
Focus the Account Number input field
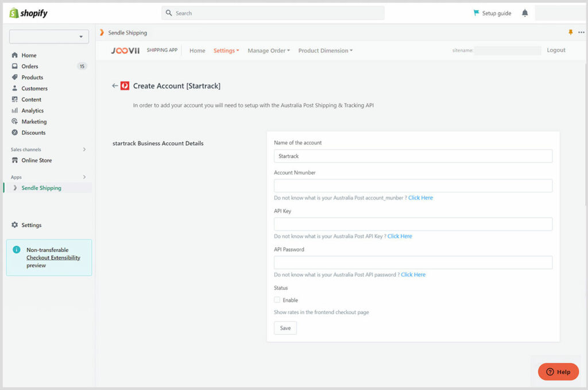pyautogui.click(x=413, y=186)
